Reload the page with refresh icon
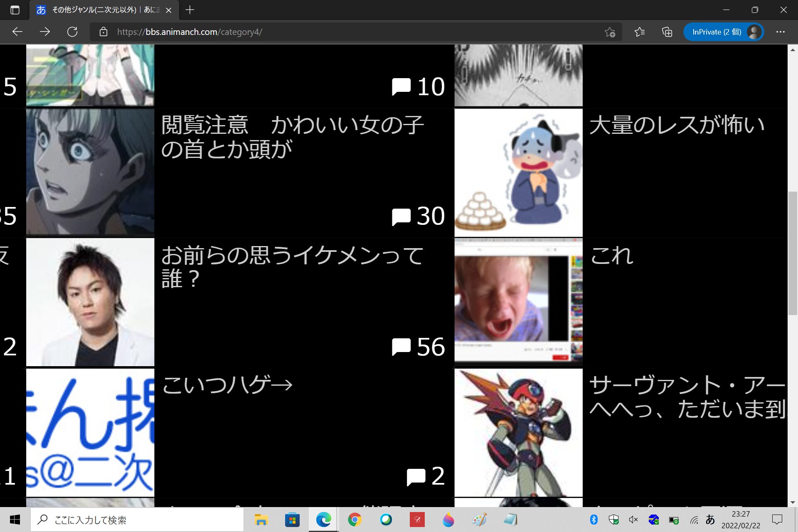Image resolution: width=798 pixels, height=532 pixels. [x=72, y=32]
